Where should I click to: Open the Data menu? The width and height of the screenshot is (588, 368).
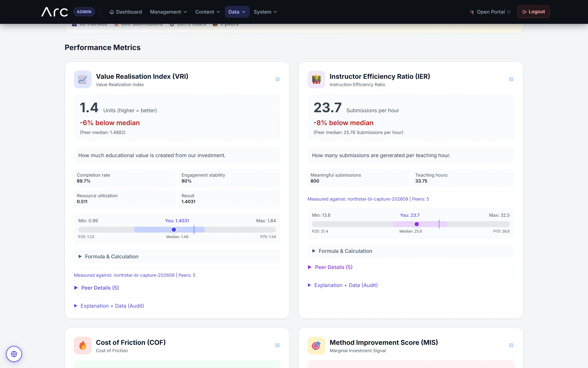(237, 12)
